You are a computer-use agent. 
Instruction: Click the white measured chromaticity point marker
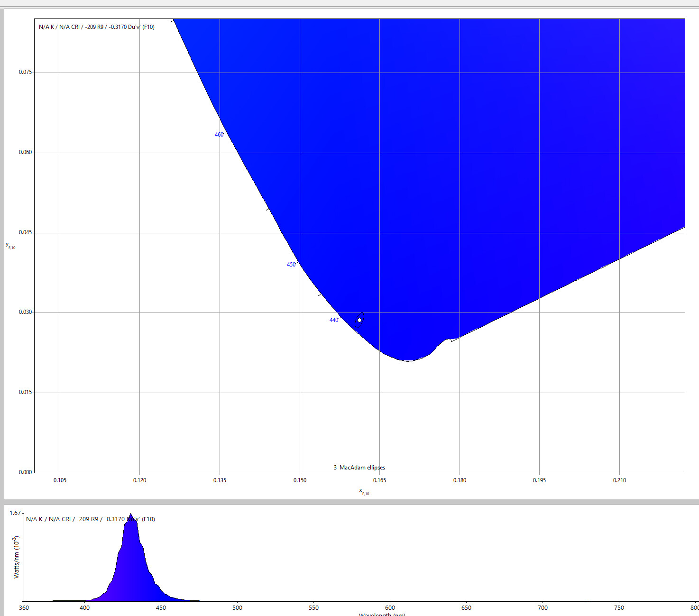(x=359, y=320)
